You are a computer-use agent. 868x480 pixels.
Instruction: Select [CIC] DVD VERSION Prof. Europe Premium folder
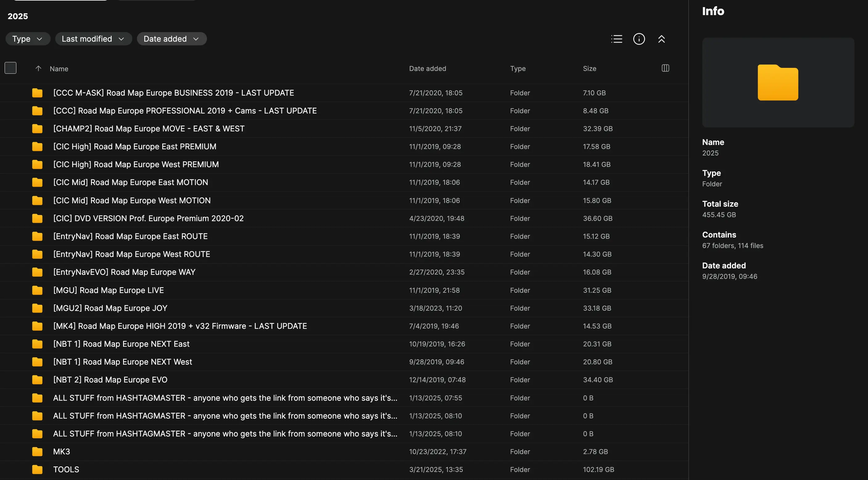148,218
